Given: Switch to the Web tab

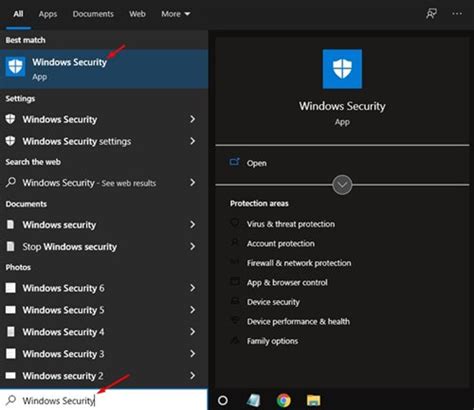Looking at the screenshot, I should 137,14.
